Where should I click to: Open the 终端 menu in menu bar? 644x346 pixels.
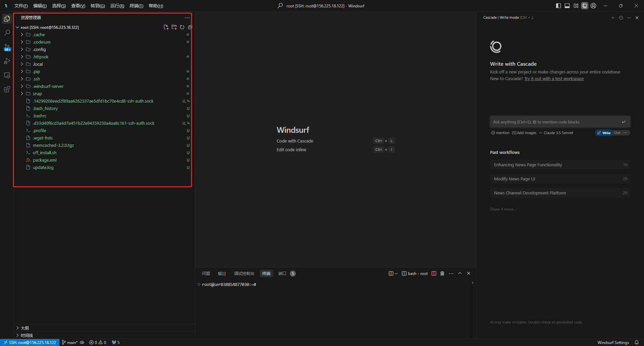[136, 6]
